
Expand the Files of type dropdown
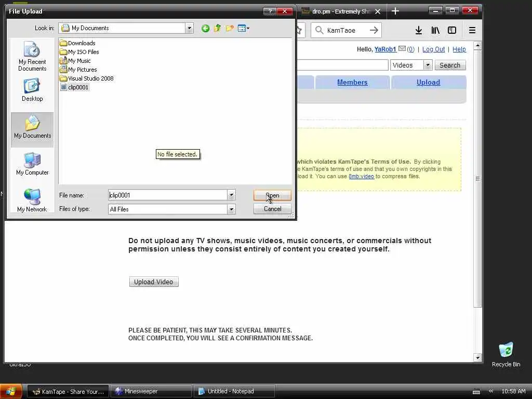[231, 209]
